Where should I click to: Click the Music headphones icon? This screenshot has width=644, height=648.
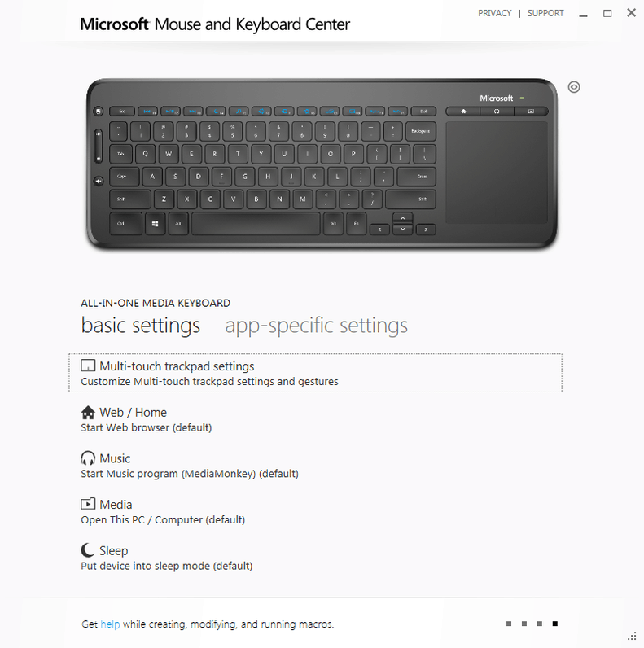[88, 458]
